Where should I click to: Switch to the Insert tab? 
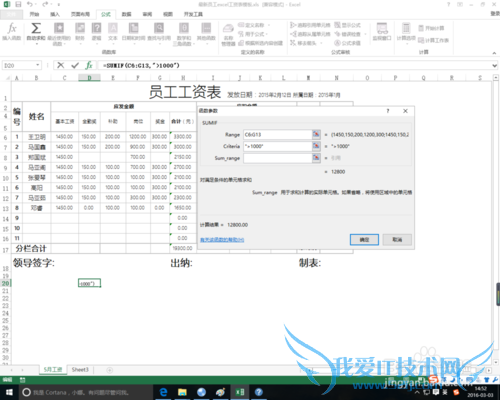55,14
